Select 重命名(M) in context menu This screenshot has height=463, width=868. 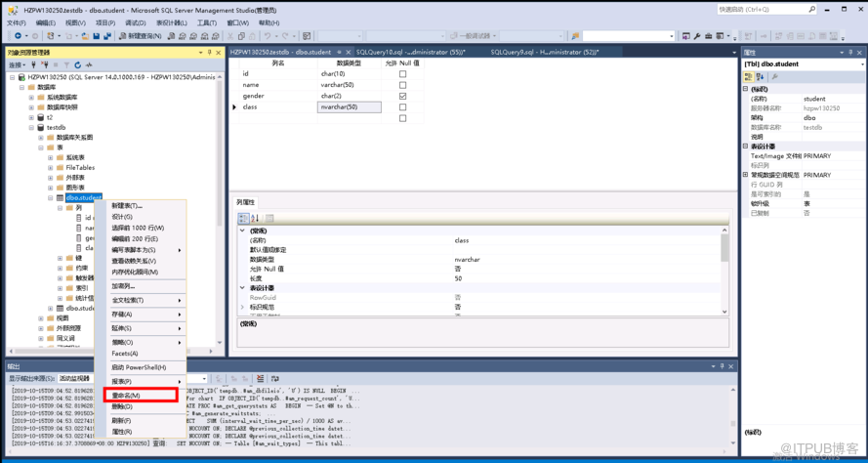click(126, 396)
